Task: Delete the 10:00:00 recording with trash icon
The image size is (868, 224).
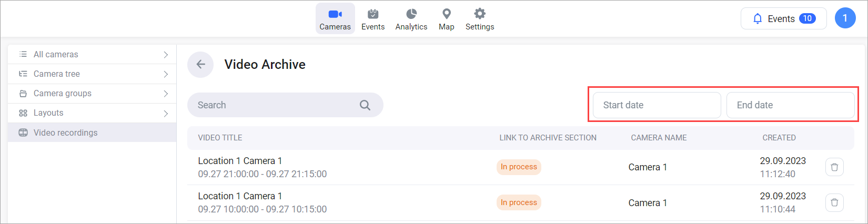Action: click(834, 202)
